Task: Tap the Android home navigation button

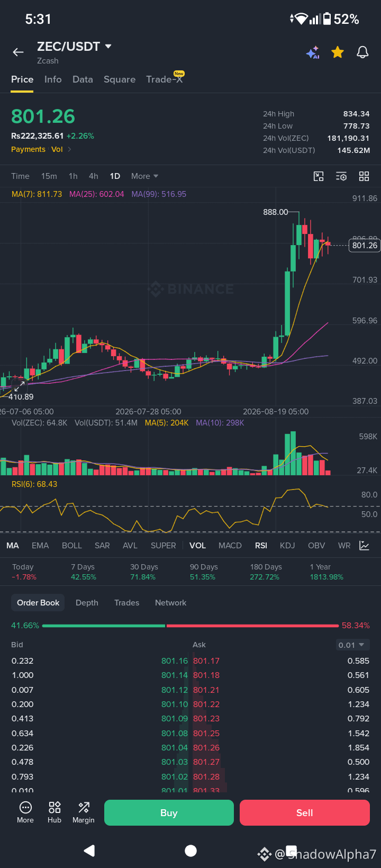Action: [x=190, y=851]
